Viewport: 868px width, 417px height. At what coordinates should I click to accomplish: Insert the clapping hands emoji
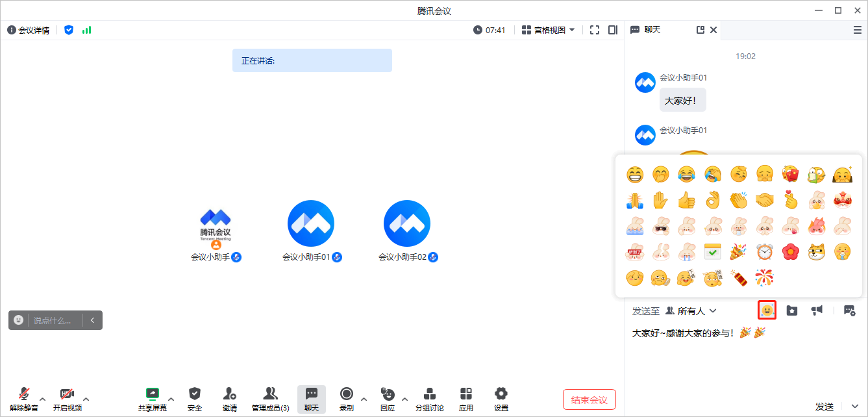click(x=738, y=200)
